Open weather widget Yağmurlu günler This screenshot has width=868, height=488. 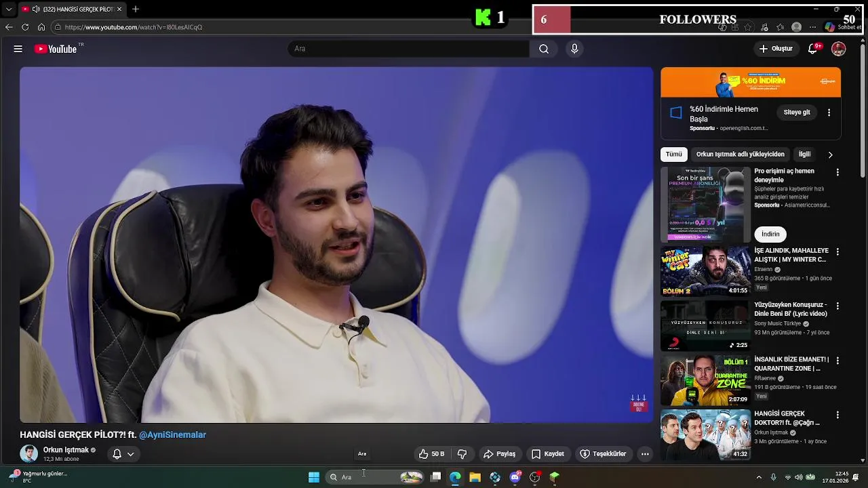pyautogui.click(x=37, y=477)
